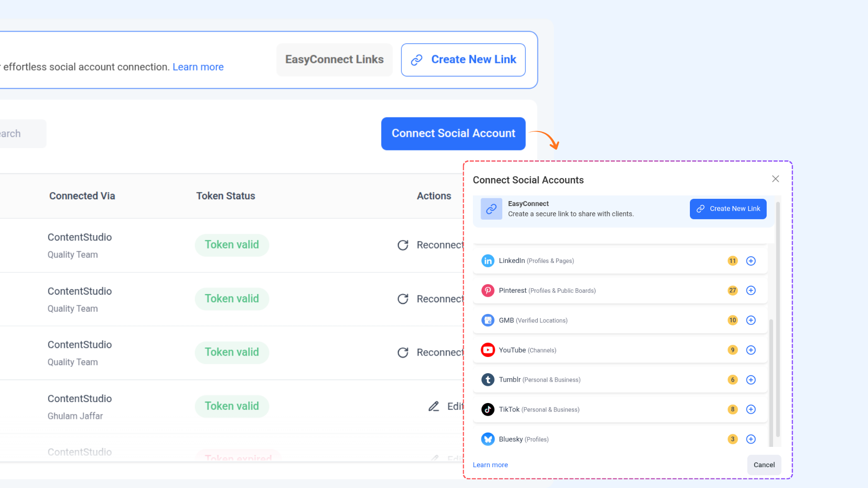Add a YouTube channel with plus icon

click(x=751, y=350)
